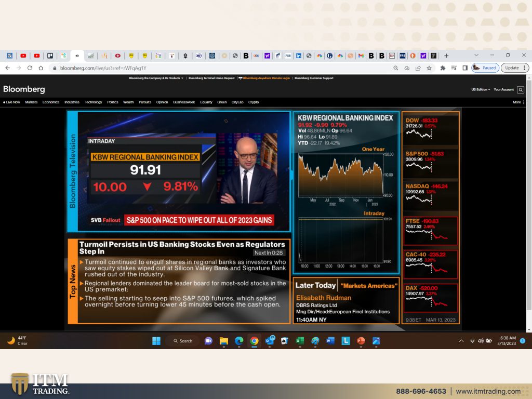Open Bloomberg Terminal Demo Request link

click(211, 78)
